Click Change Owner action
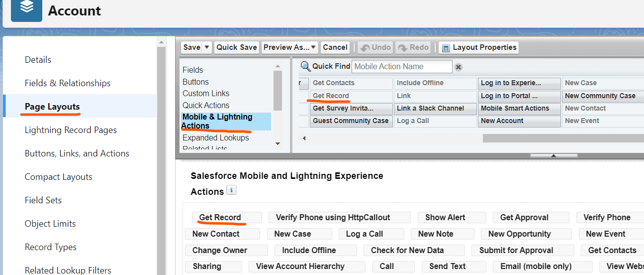 [226, 250]
